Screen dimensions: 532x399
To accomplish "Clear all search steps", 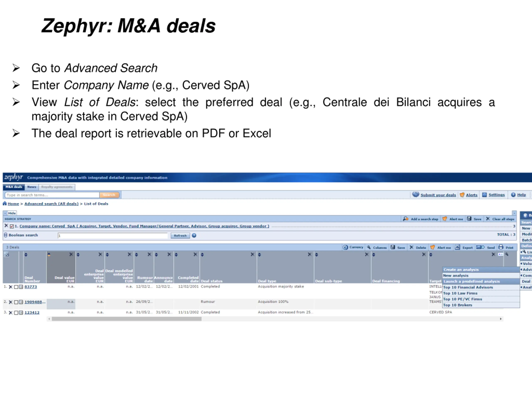I will point(500,219).
